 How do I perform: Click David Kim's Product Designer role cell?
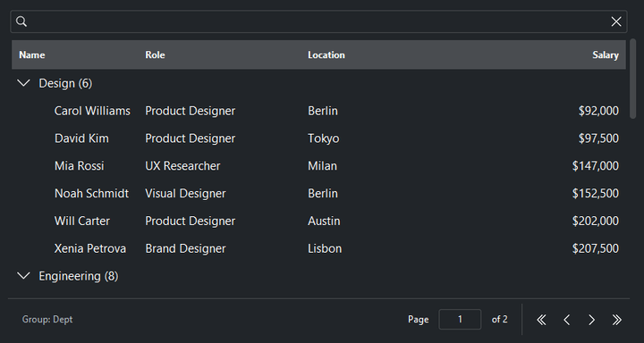(191, 138)
